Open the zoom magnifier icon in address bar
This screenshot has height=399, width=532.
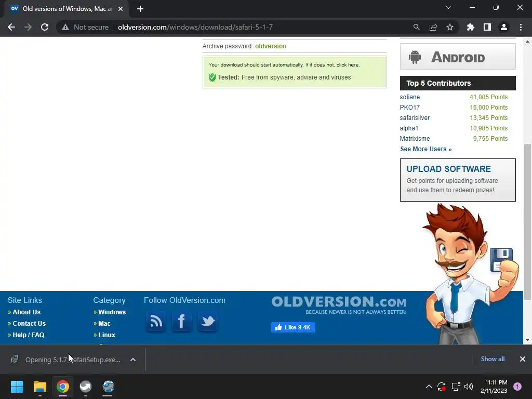tap(416, 27)
